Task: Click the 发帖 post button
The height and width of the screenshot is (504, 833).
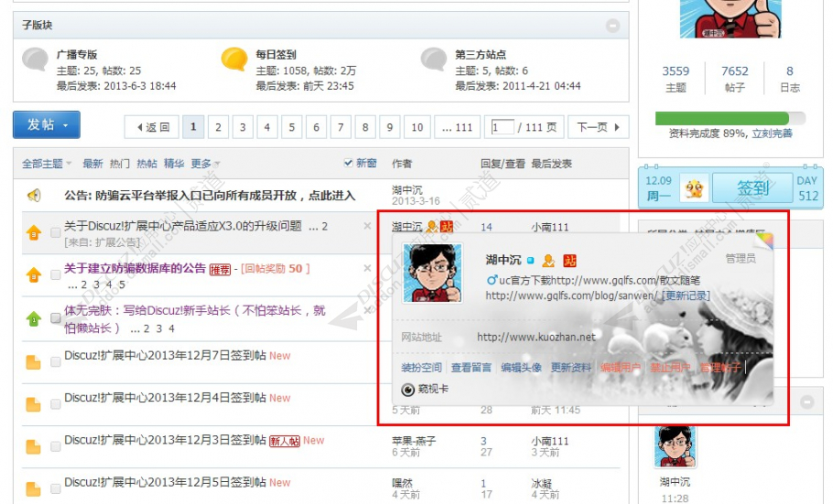Action: (47, 124)
